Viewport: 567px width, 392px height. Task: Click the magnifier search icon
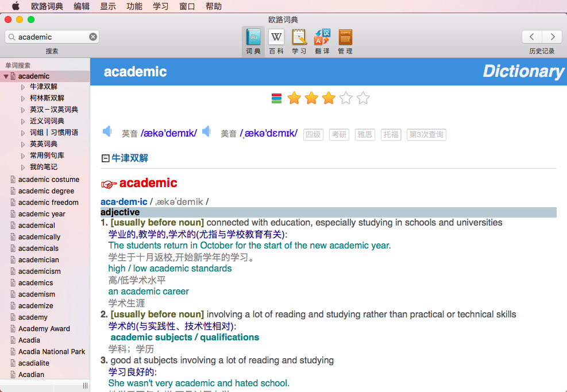pos(12,37)
